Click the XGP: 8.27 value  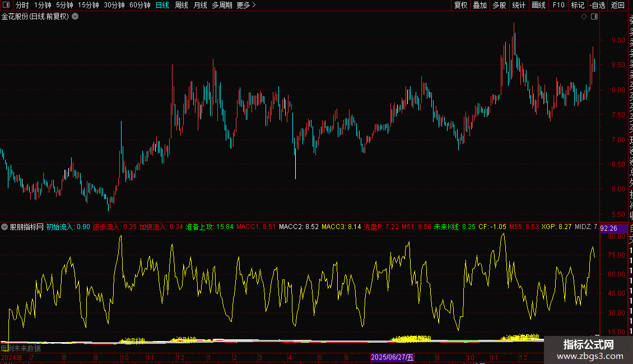[x=556, y=227]
